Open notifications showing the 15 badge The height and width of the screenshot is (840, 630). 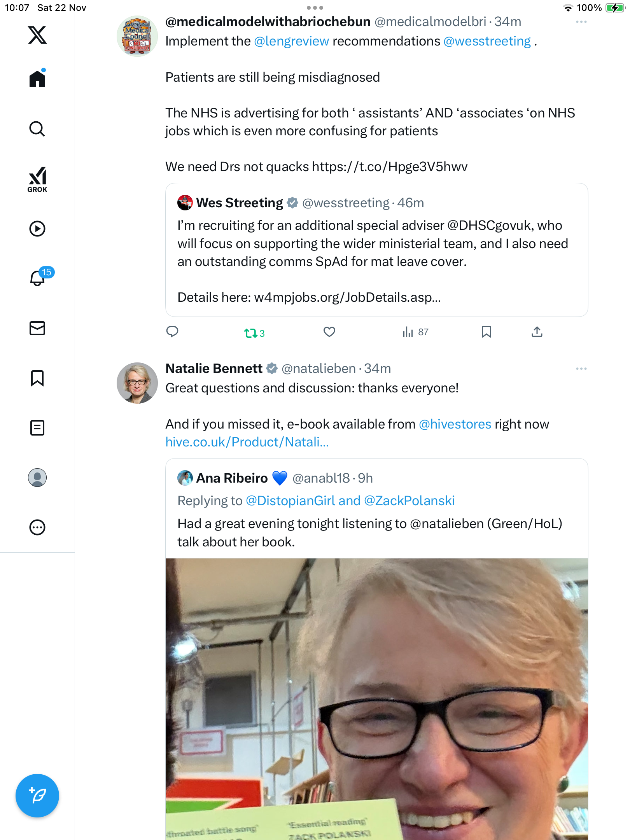point(38,278)
